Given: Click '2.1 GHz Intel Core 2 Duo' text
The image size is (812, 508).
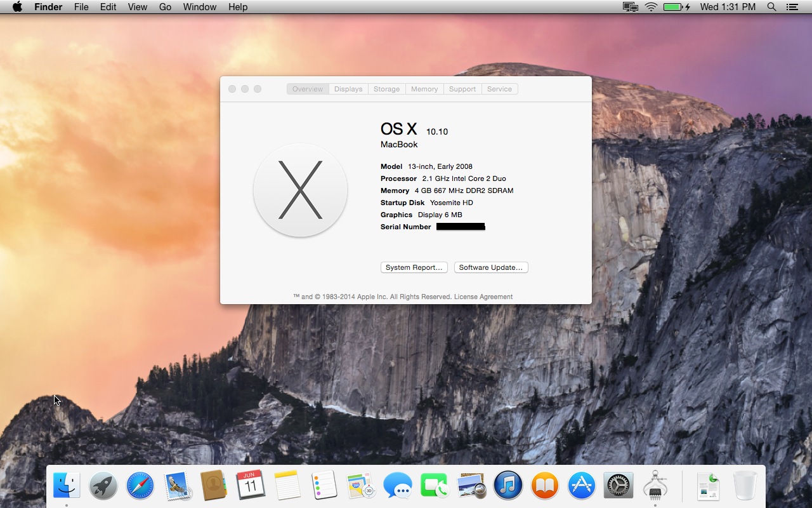Looking at the screenshot, I should 464,178.
